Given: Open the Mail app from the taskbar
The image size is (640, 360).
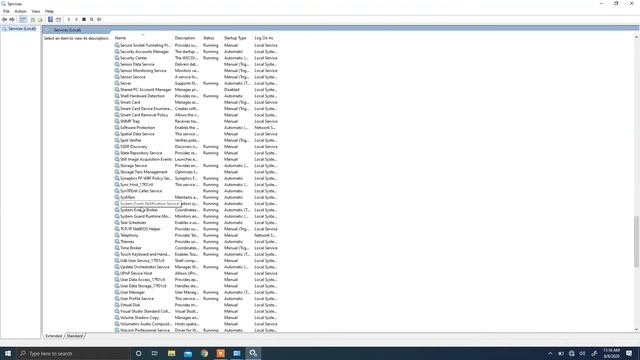Looking at the screenshot, I should tap(188, 353).
